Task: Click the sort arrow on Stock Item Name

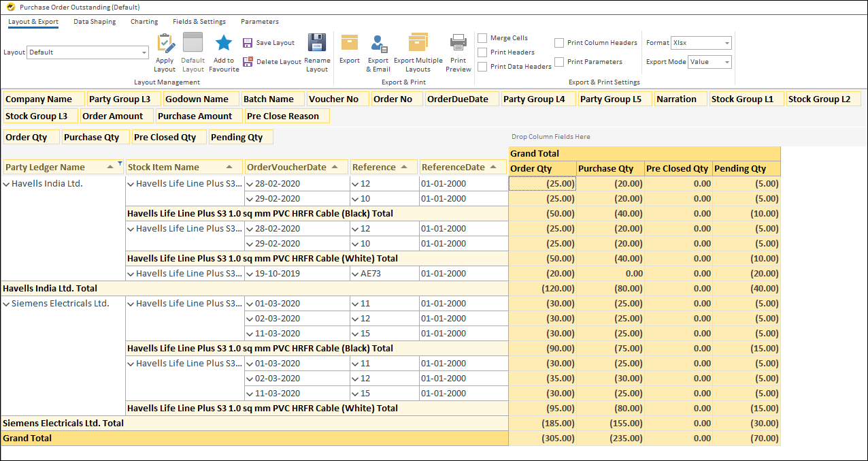Action: [x=229, y=166]
